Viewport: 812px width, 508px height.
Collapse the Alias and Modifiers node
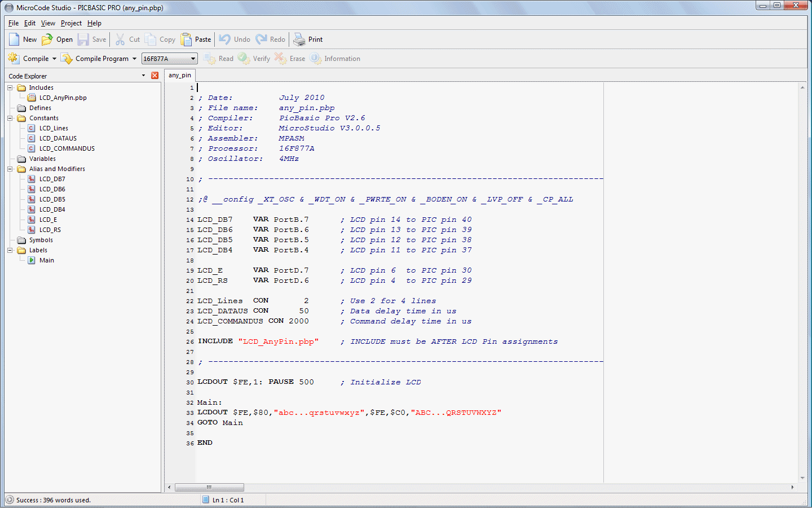tap(10, 169)
